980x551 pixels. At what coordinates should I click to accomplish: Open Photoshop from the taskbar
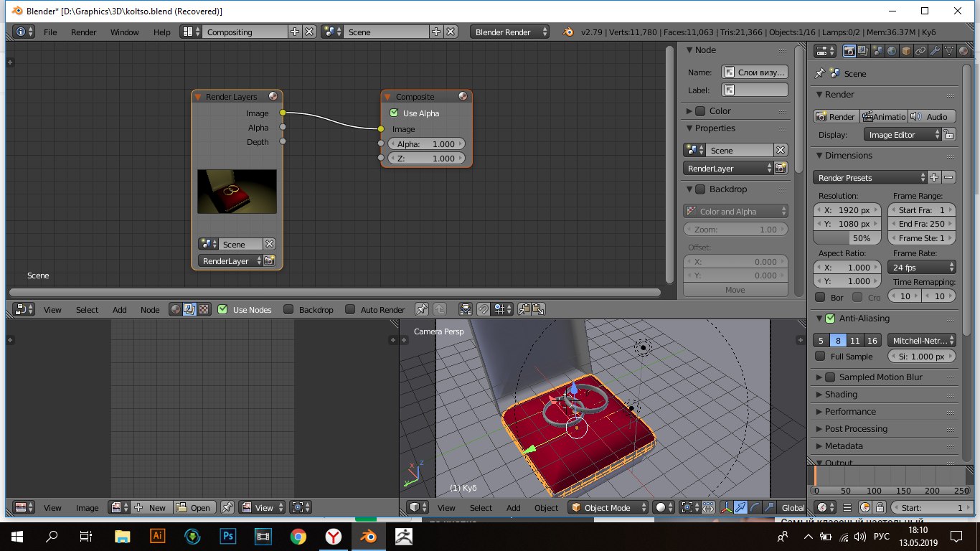point(228,535)
